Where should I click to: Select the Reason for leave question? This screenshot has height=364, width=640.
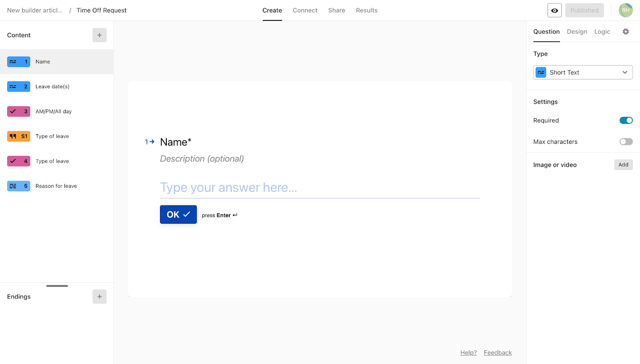tap(56, 186)
